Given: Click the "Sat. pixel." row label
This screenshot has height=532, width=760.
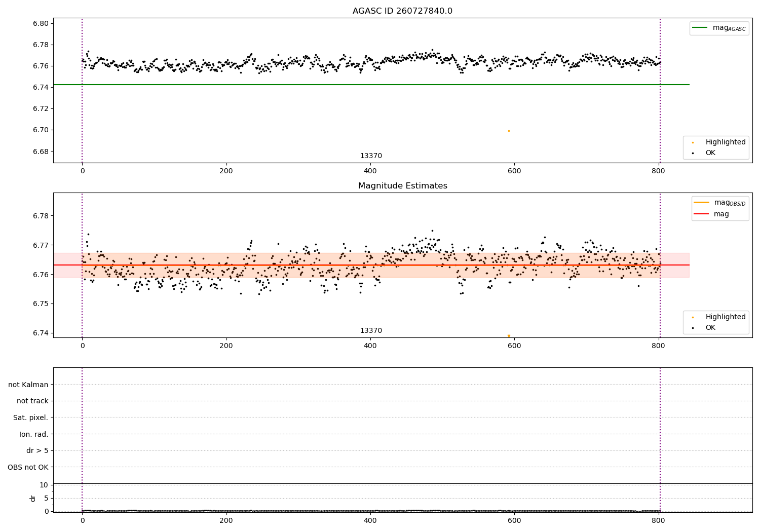Looking at the screenshot, I should (31, 418).
